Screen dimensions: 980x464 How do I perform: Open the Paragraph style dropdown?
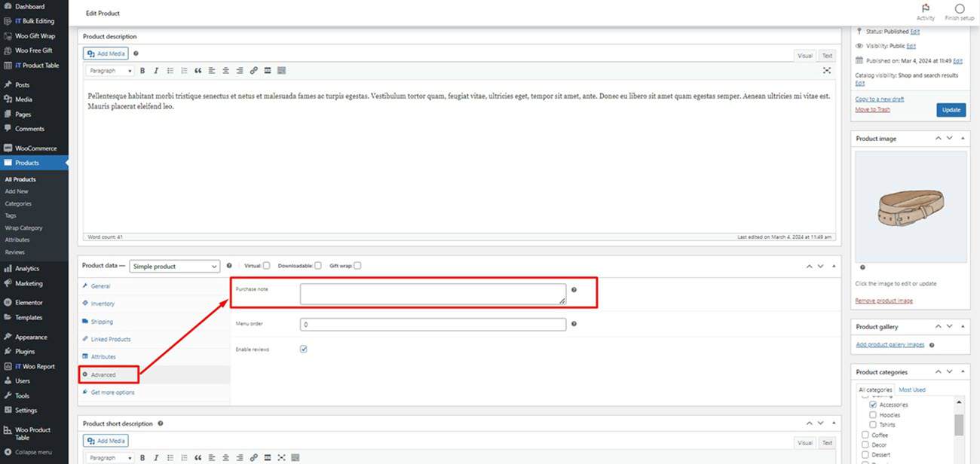pos(109,70)
